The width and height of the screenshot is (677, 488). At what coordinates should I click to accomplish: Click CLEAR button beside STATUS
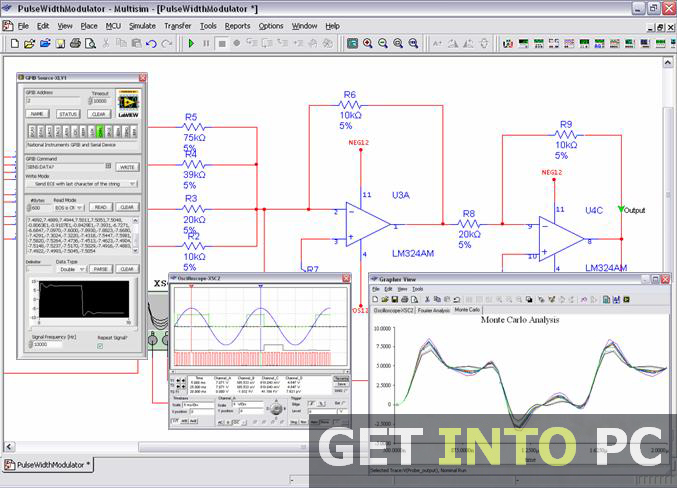tap(98, 114)
